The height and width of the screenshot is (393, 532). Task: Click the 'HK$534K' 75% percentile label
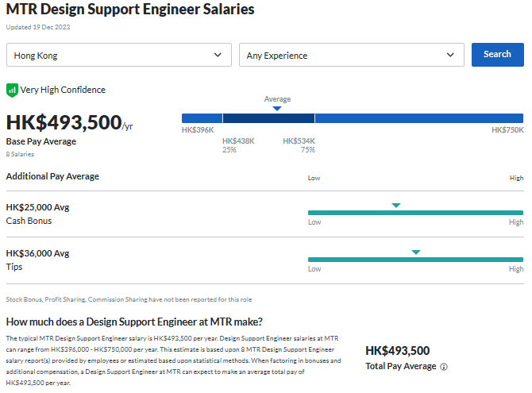299,141
